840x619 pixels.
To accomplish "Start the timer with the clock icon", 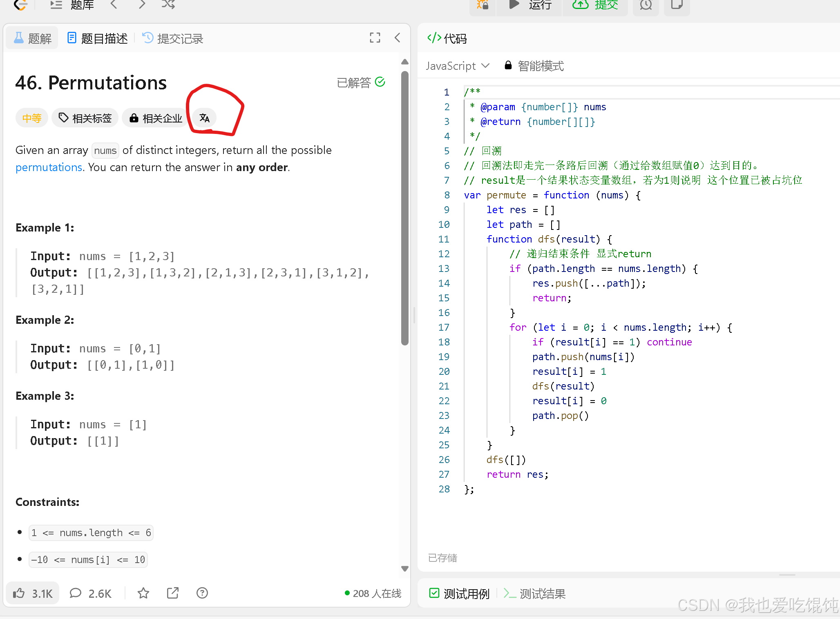I will click(x=646, y=5).
